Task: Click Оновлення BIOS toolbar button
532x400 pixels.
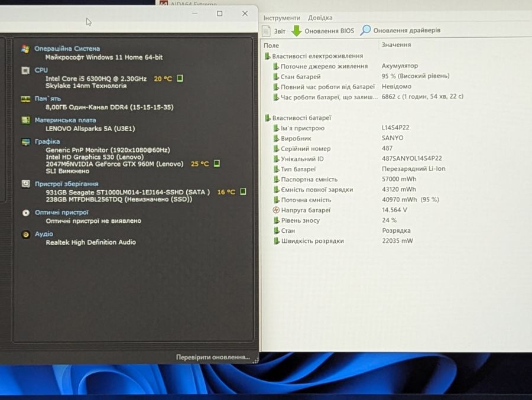Action: [323, 31]
